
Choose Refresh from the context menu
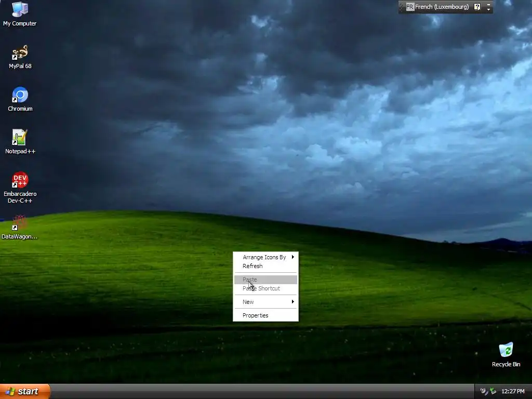pos(265,266)
